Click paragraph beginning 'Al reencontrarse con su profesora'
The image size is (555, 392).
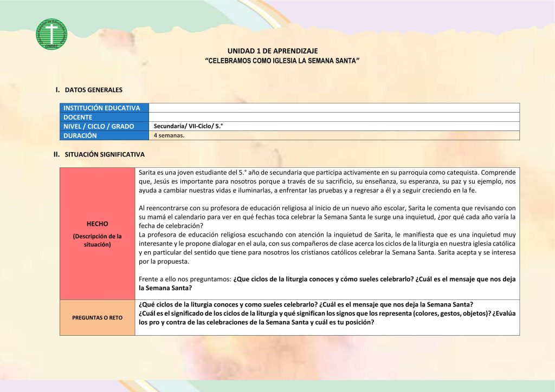[x=327, y=217]
